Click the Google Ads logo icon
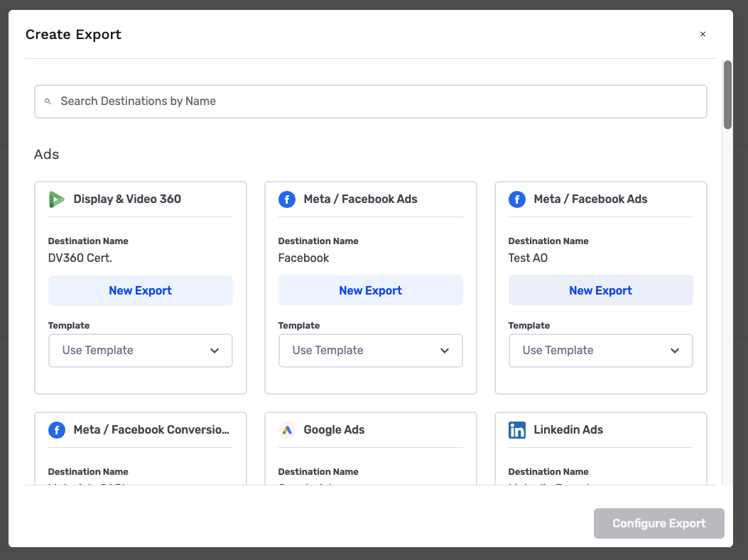This screenshot has width=748, height=560. point(287,430)
